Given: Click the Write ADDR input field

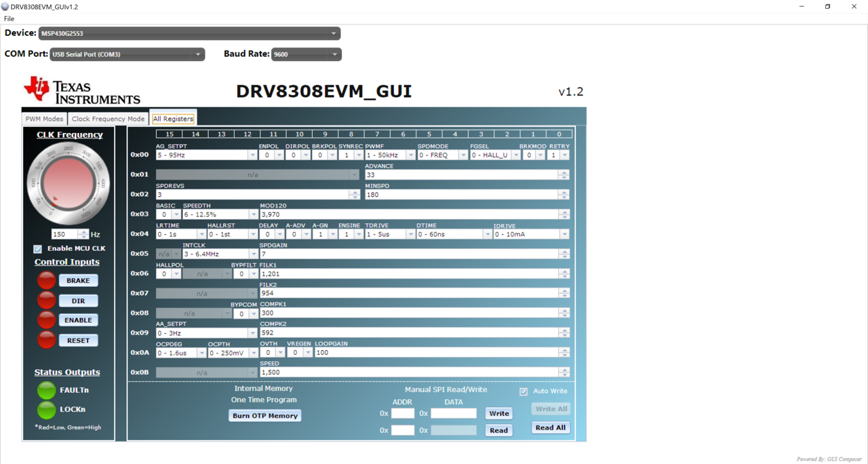Looking at the screenshot, I should tap(403, 413).
